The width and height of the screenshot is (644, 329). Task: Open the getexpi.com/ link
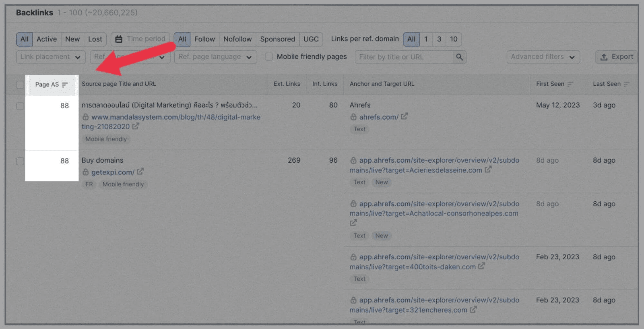point(112,172)
